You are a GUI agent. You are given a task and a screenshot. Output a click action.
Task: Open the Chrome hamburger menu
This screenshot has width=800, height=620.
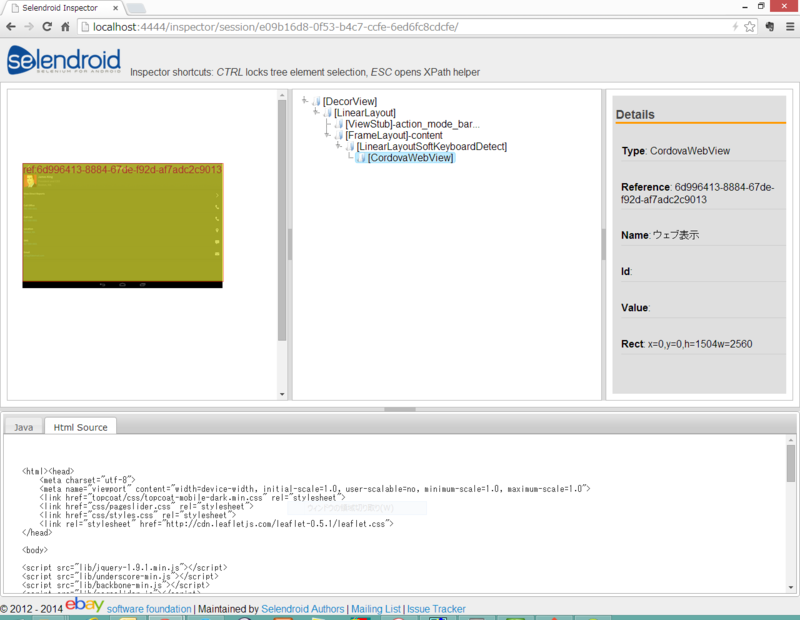[x=790, y=27]
